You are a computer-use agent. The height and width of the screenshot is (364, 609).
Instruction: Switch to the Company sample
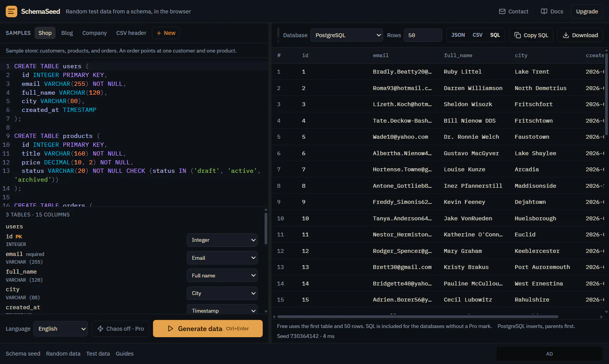click(94, 33)
